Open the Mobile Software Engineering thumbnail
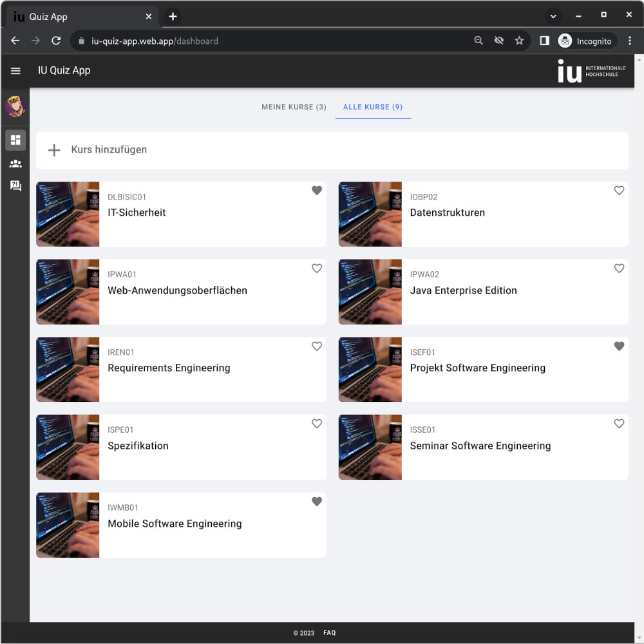Viewport: 644px width, 644px height. pyautogui.click(x=68, y=526)
